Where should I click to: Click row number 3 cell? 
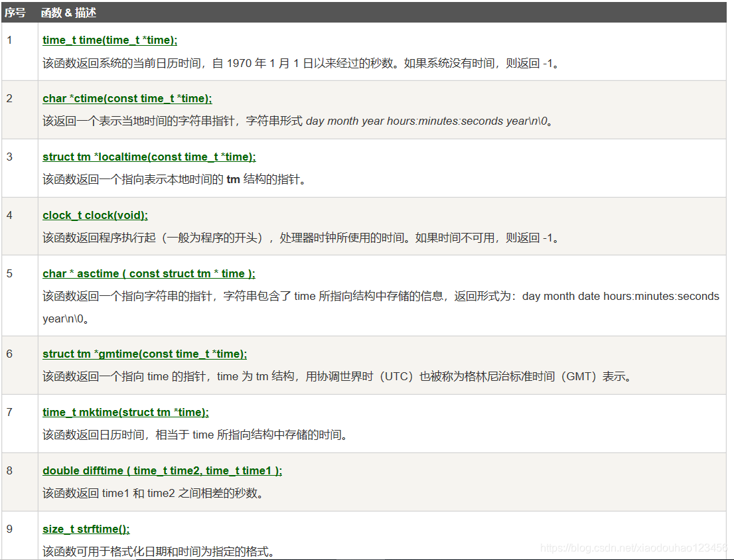point(20,169)
